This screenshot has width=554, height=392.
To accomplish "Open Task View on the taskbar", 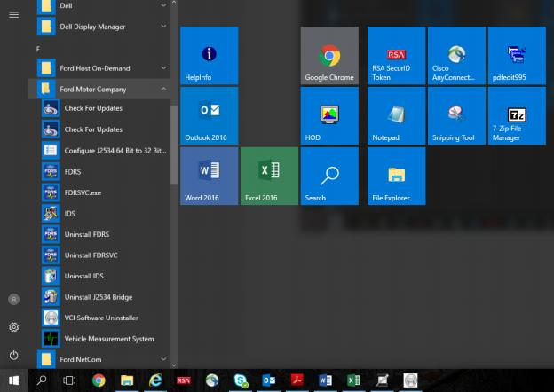I will point(69,380).
